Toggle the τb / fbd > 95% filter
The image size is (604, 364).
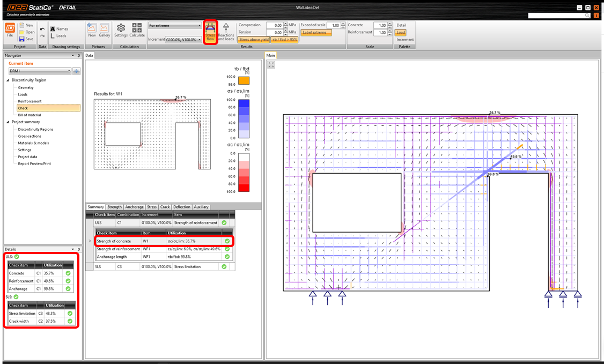pos(284,40)
